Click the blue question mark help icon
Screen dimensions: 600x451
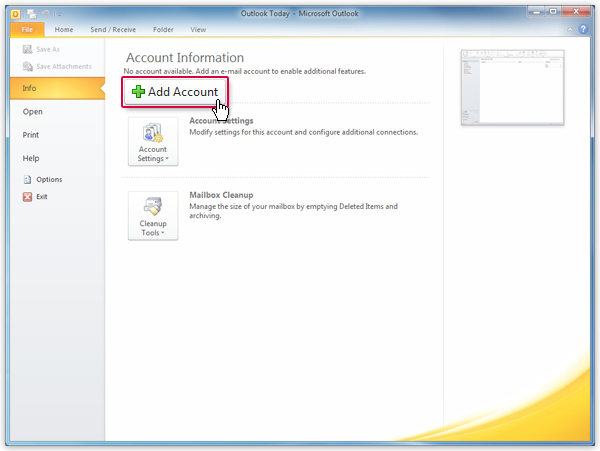(585, 30)
